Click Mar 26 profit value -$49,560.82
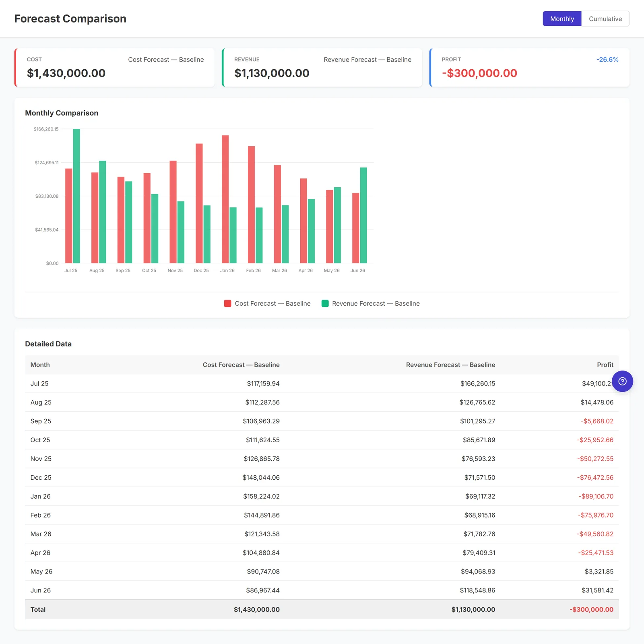Image resolution: width=644 pixels, height=644 pixels. pyautogui.click(x=595, y=534)
